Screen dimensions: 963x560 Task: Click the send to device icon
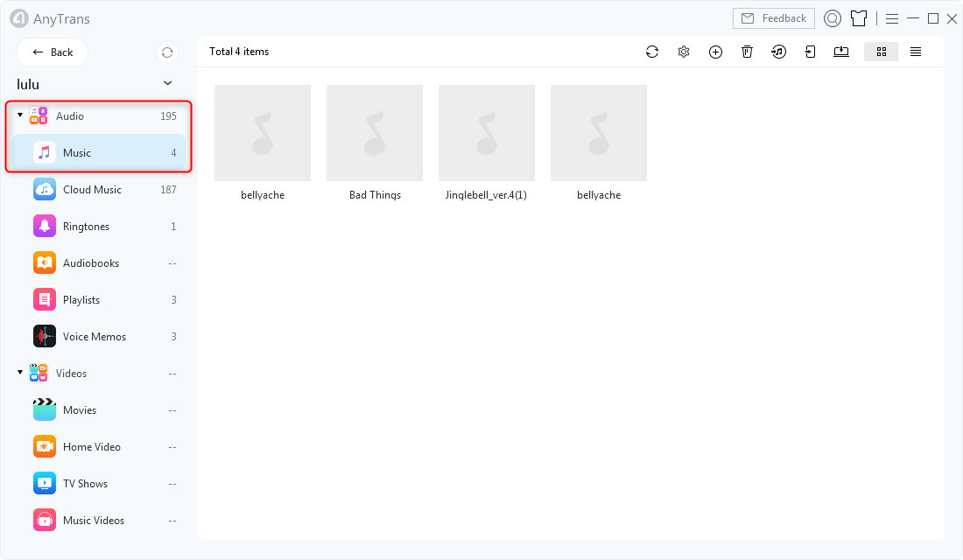pyautogui.click(x=810, y=52)
